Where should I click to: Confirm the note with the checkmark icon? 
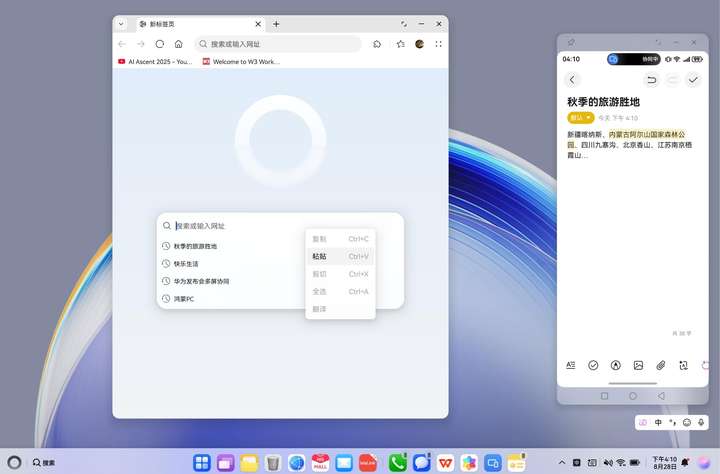(x=692, y=80)
